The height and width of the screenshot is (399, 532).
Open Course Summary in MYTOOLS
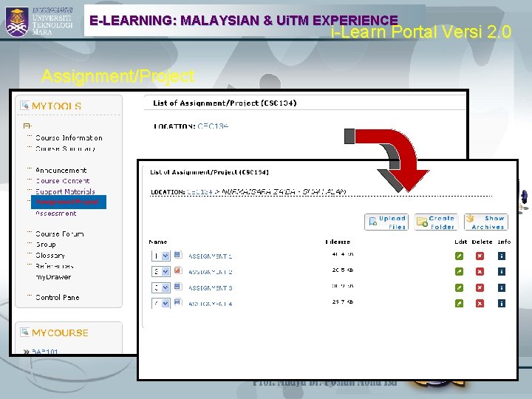click(x=65, y=149)
